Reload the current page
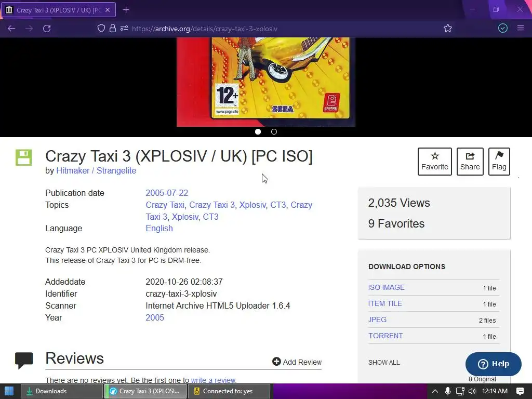 [47, 29]
